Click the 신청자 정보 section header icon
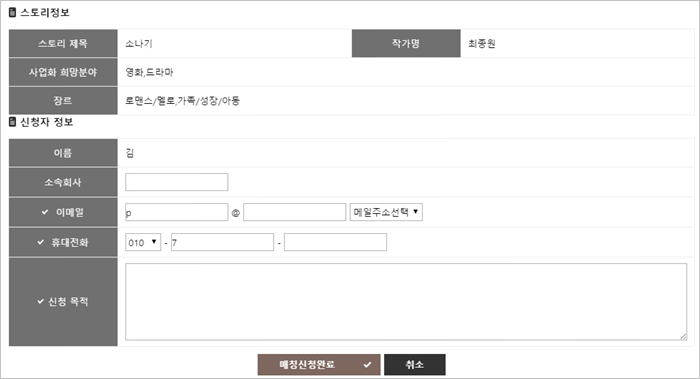 pyautogui.click(x=12, y=122)
